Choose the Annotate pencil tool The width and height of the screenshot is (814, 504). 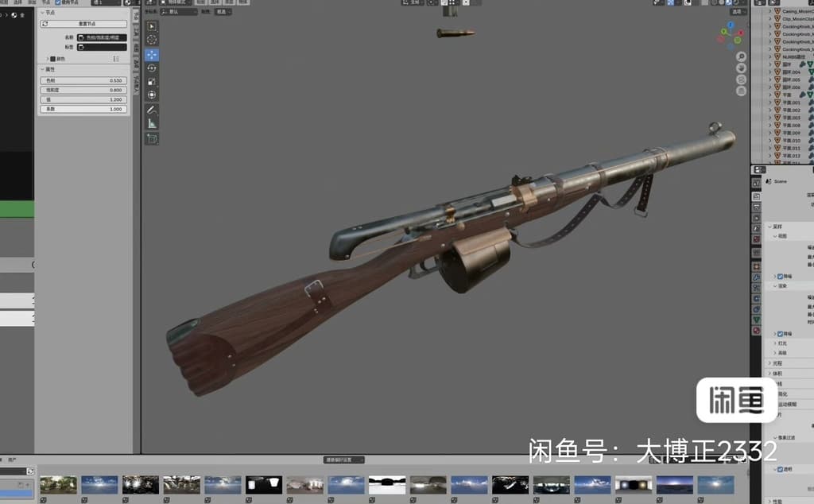[x=152, y=110]
